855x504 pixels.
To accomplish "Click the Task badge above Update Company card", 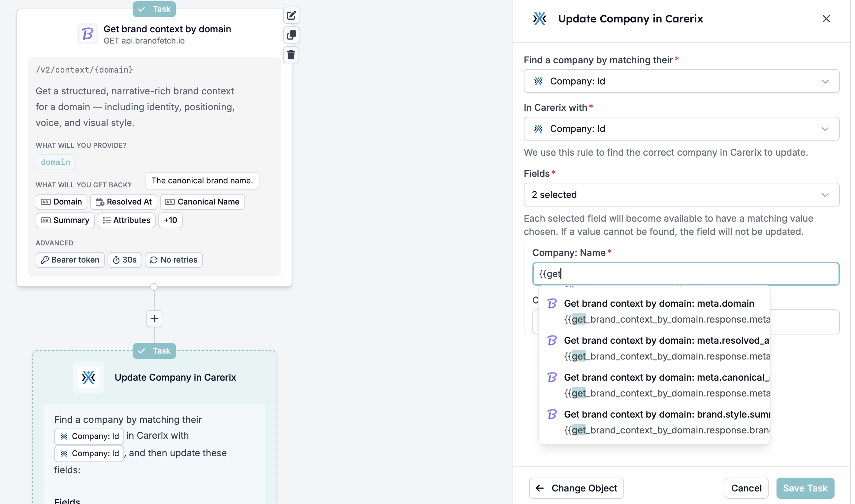I will point(154,351).
